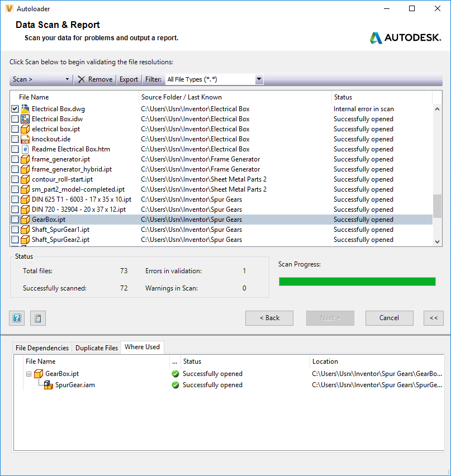Viewport: 451px width, 476px height.
Task: Click the Electrical Box.idw drawing icon
Action: pyautogui.click(x=25, y=119)
